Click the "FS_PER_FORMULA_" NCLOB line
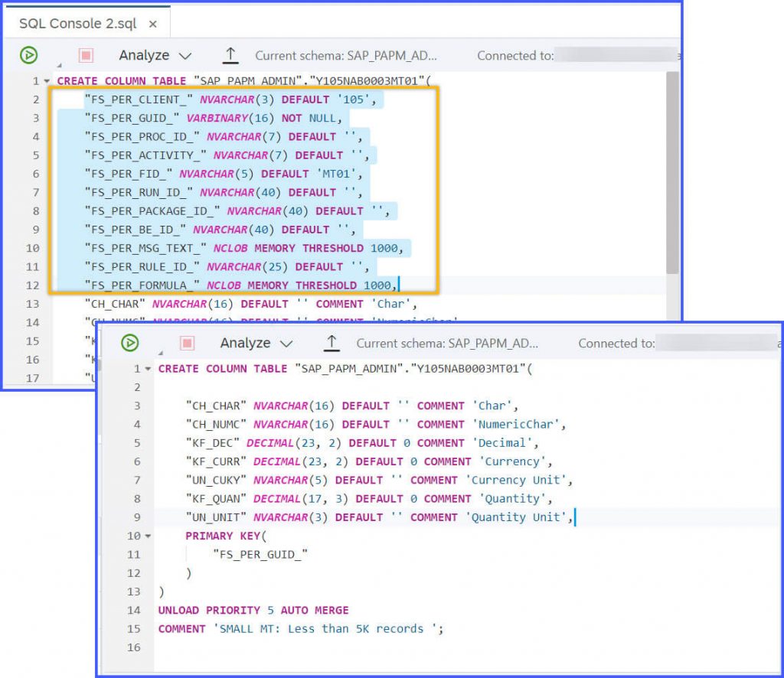The height and width of the screenshot is (678, 784). [240, 285]
